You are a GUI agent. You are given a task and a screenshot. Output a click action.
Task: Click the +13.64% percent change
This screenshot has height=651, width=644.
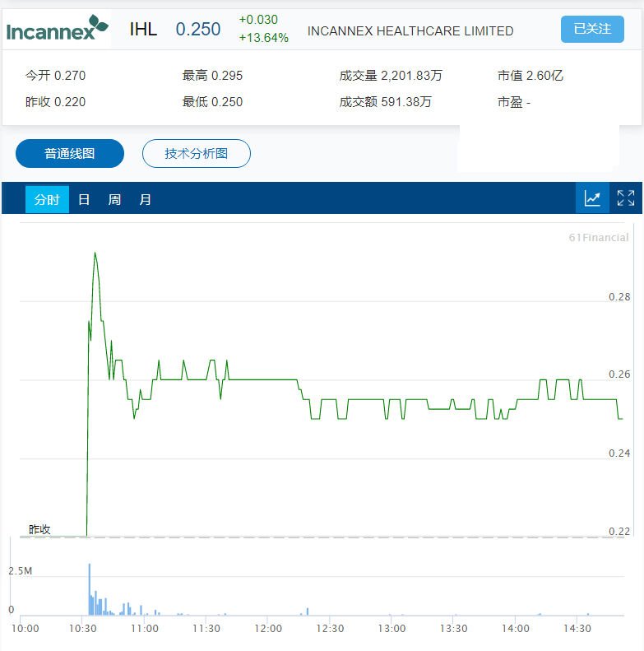click(x=263, y=38)
